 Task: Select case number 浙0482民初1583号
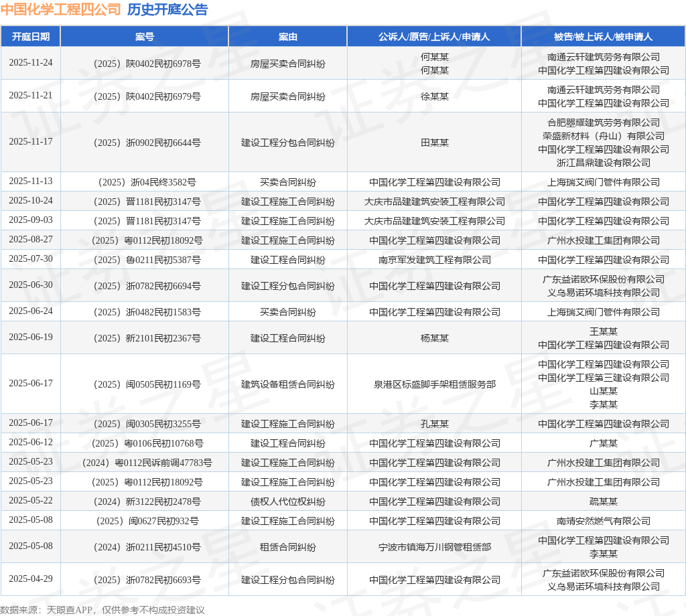point(147,312)
